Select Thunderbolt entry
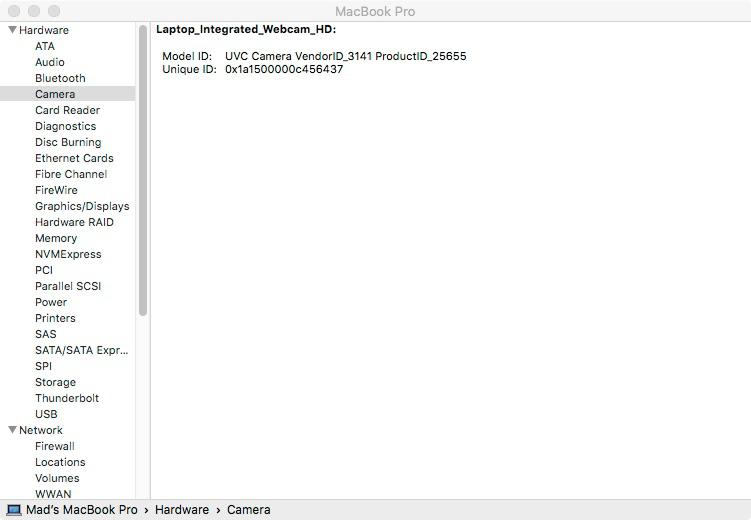The image size is (751, 520). pos(67,398)
